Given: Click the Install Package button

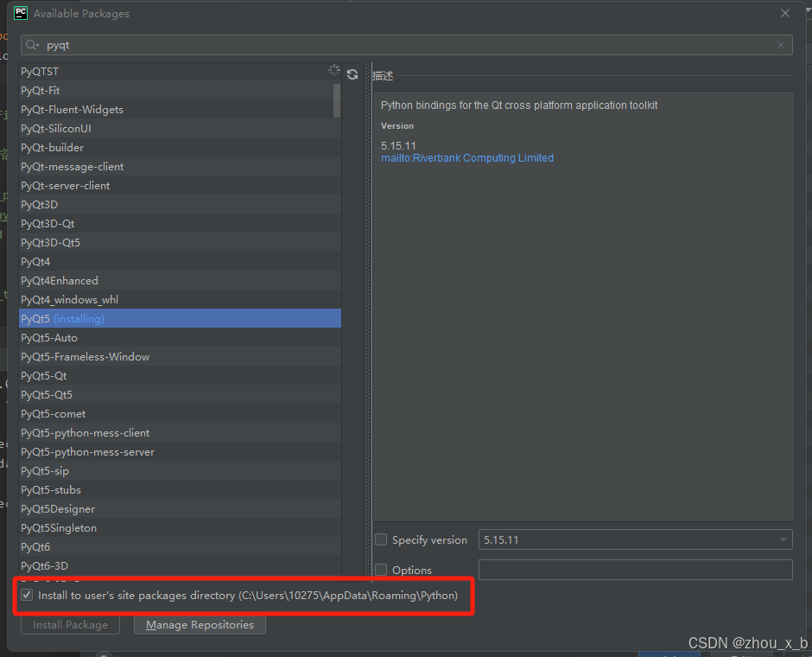Looking at the screenshot, I should pos(71,625).
